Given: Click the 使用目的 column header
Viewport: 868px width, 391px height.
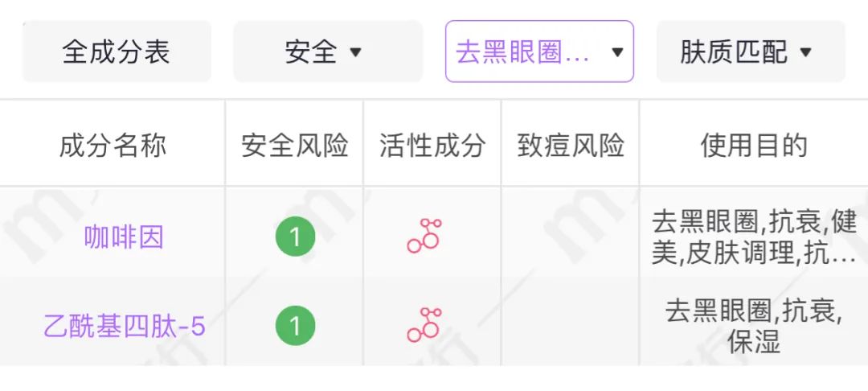Looking at the screenshot, I should [x=754, y=146].
